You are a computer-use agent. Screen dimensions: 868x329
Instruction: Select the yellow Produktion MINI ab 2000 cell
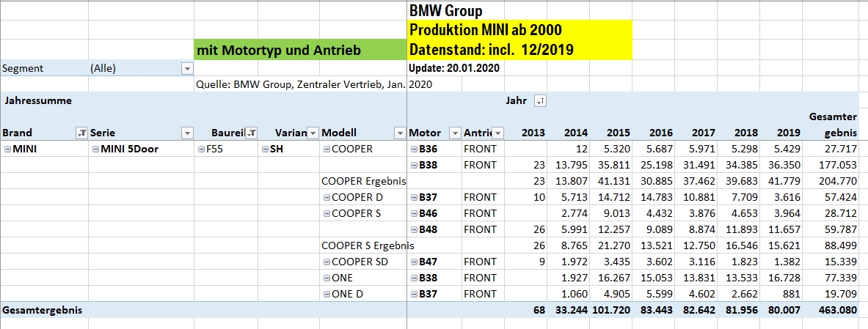tap(519, 31)
